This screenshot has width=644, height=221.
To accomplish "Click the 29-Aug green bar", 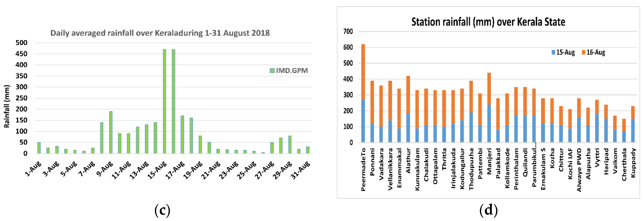I will pos(290,144).
